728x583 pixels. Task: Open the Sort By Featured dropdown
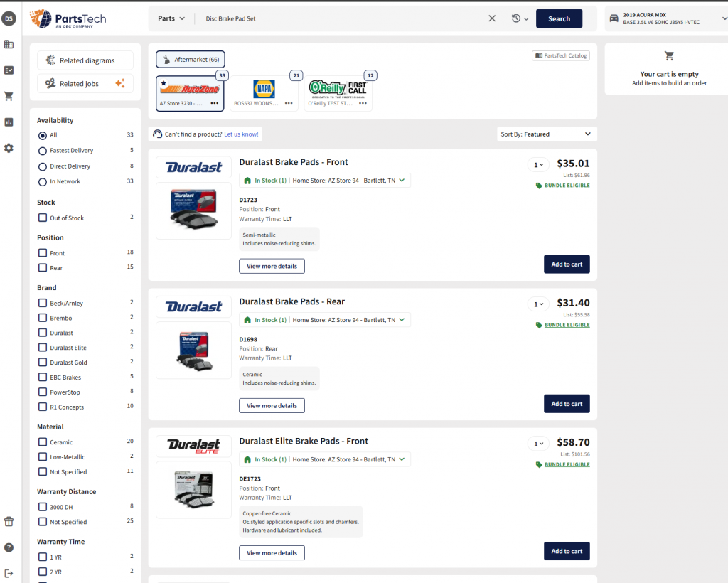547,134
